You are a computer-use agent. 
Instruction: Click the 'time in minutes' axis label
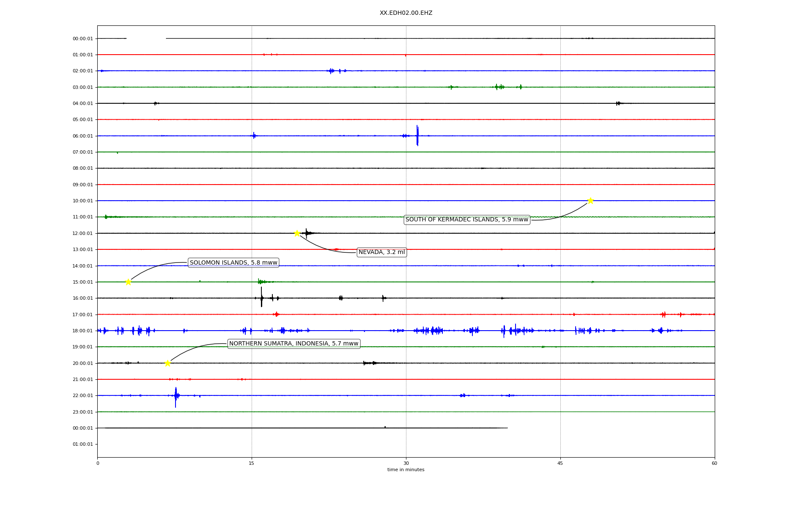pyautogui.click(x=406, y=470)
